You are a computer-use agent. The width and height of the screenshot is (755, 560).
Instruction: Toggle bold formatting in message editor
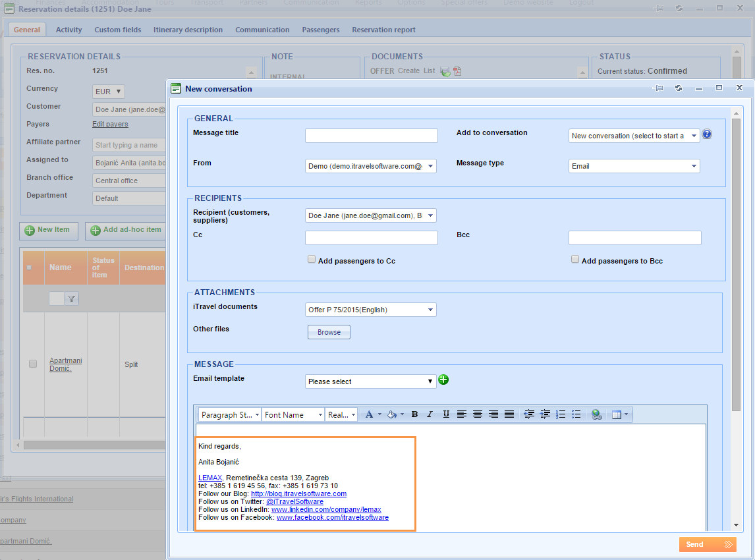coord(414,414)
